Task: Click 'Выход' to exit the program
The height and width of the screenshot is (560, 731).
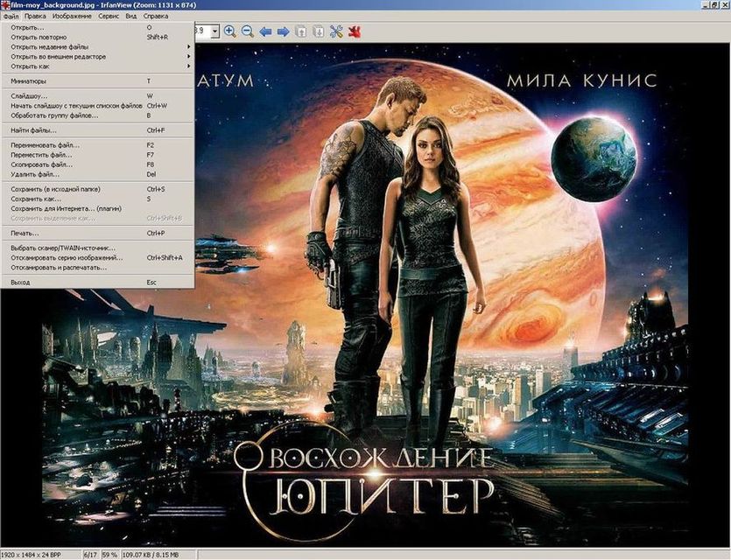Action: tap(20, 283)
